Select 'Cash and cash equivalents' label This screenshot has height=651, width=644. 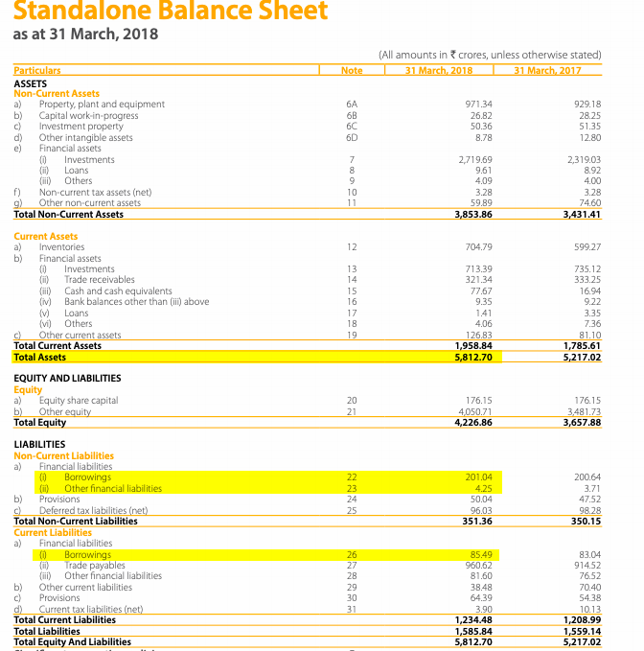point(118,291)
